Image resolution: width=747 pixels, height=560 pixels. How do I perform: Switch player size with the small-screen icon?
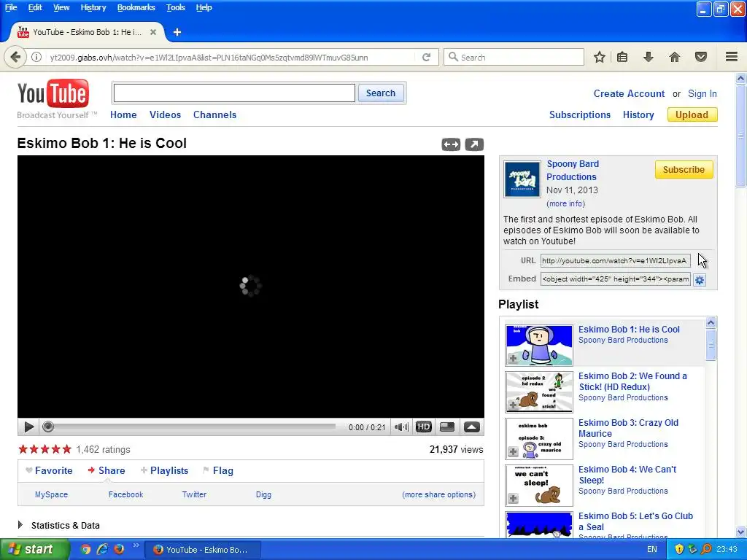447,427
